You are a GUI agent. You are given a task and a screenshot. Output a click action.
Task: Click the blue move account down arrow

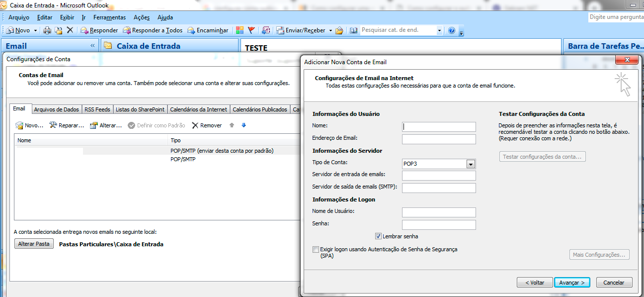243,125
